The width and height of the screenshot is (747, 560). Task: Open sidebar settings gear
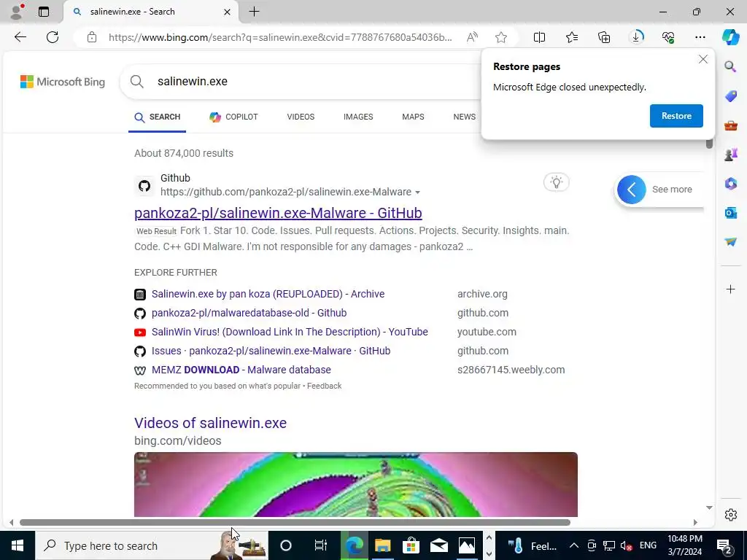click(730, 515)
